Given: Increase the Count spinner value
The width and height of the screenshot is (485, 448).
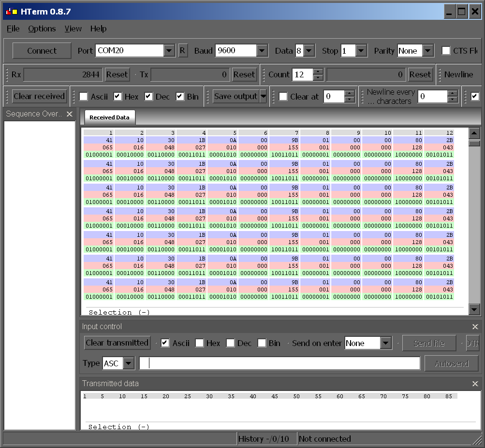Looking at the screenshot, I should coord(318,72).
